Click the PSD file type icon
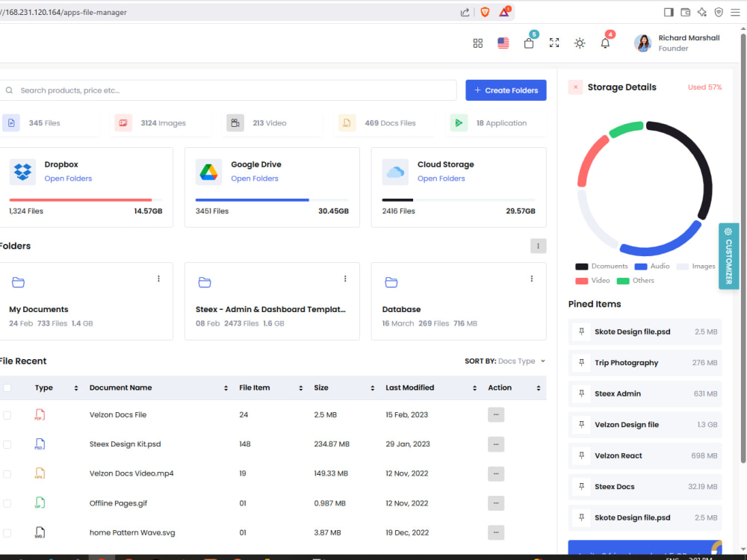The image size is (747, 560). point(40,444)
